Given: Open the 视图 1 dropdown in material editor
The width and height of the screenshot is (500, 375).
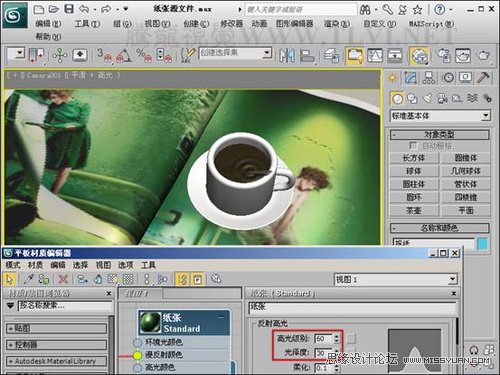Looking at the screenshot, I should click(396, 279).
